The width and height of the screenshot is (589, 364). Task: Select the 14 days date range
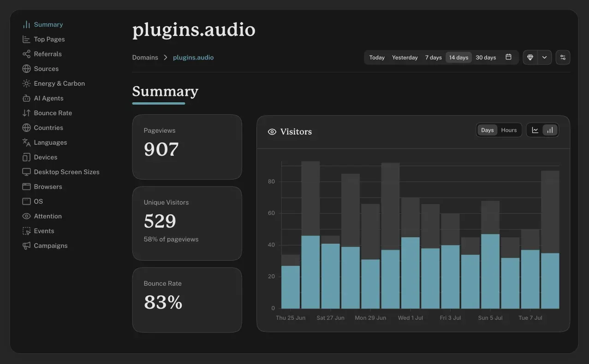tap(458, 58)
